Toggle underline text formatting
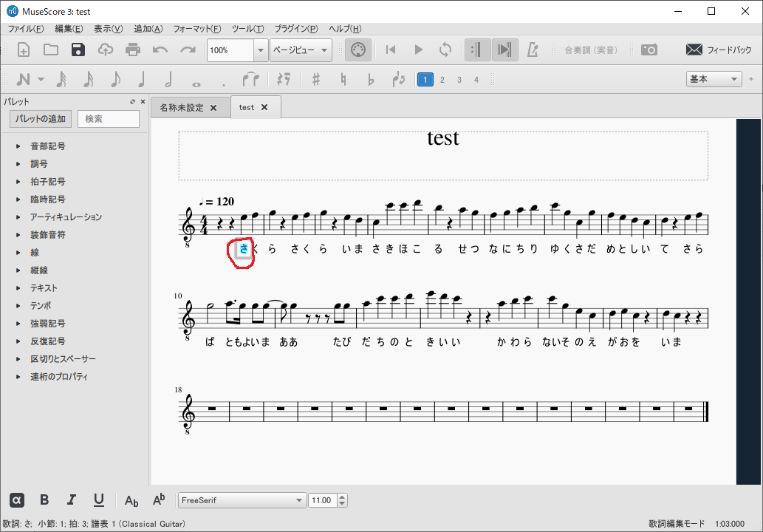 coord(99,500)
